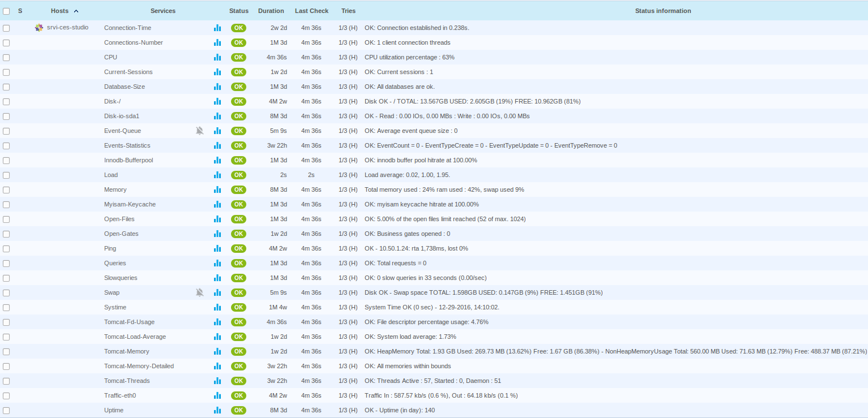Viewport: 868px width, 418px height.
Task: Click the OK status badge for Memory
Action: 238,189
